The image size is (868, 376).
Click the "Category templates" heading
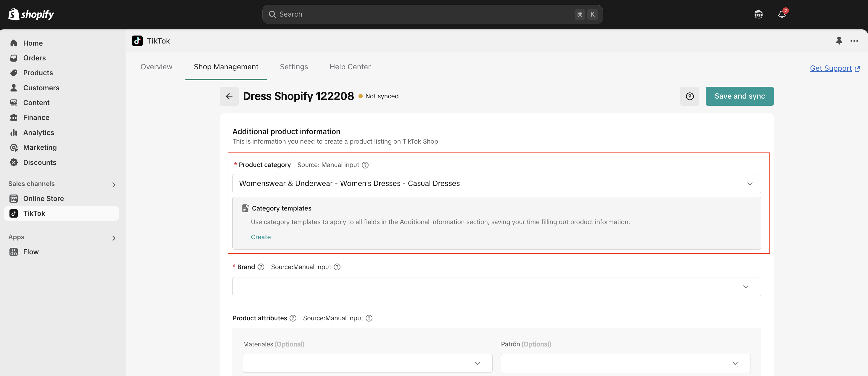(281, 208)
